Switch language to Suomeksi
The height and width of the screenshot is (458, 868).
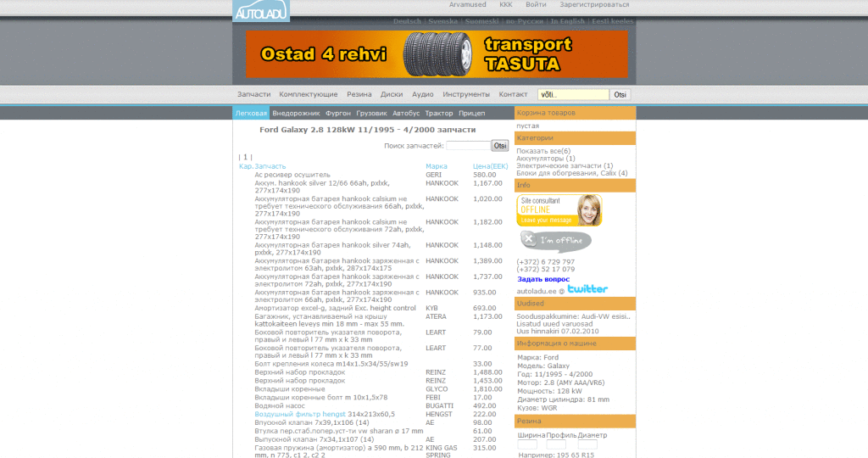click(x=481, y=21)
